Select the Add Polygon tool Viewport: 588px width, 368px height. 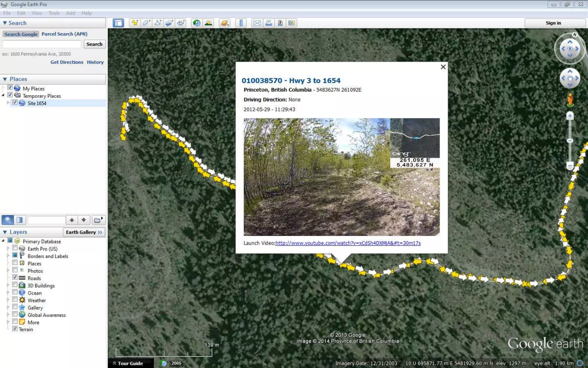146,23
